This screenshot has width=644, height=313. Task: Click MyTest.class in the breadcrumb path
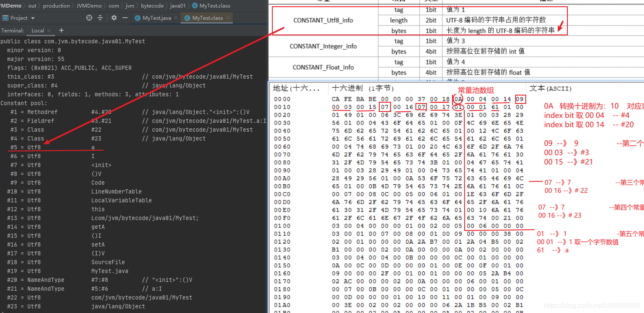coord(215,6)
